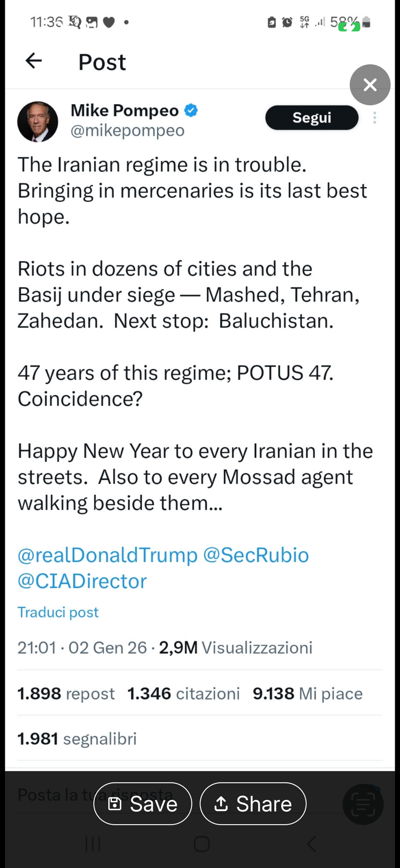View the 1.346 citazioni list
This screenshot has height=868, width=400.
[x=184, y=694]
